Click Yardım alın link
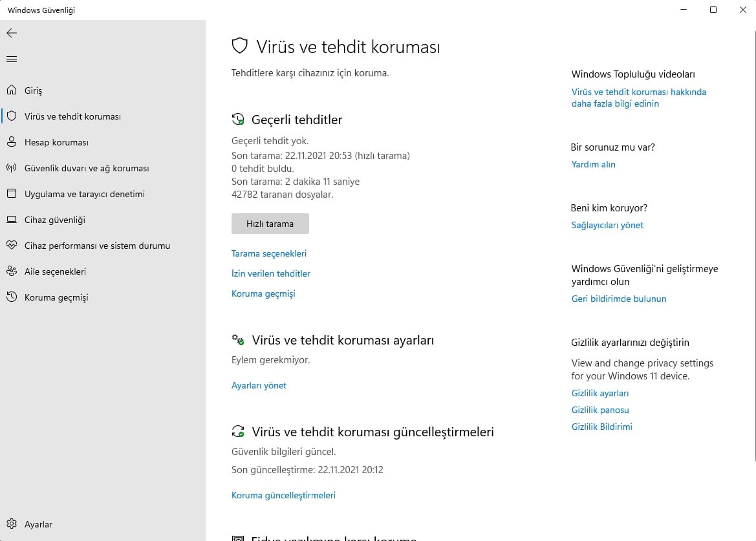The width and height of the screenshot is (756, 541). coord(594,164)
